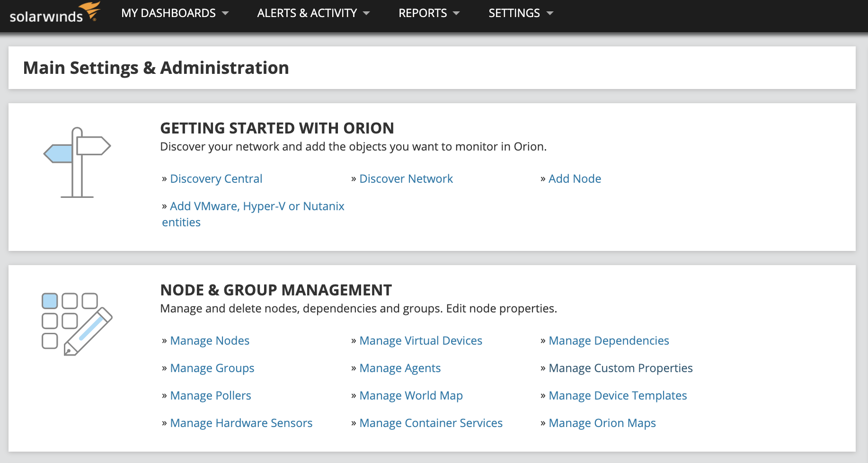This screenshot has height=463, width=868.
Task: Open the Reports menu
Action: click(429, 13)
